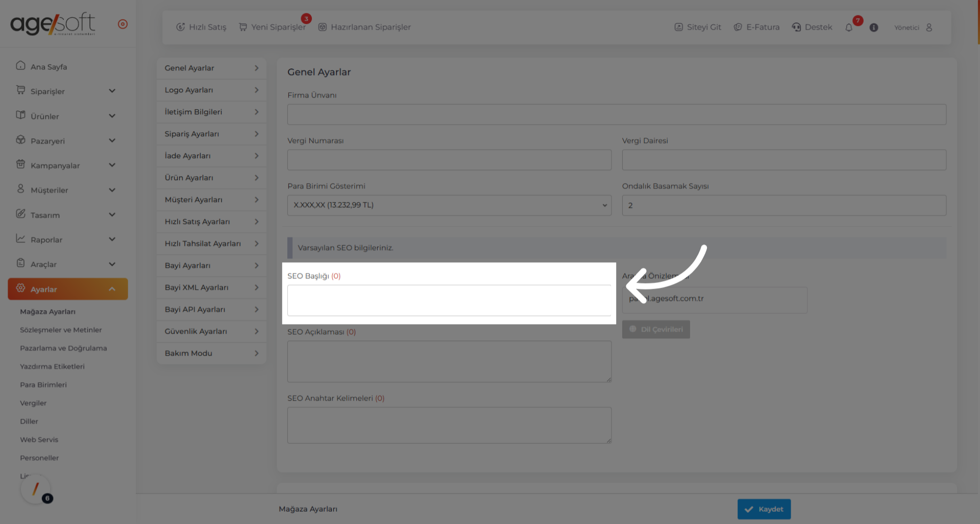The width and height of the screenshot is (980, 524).
Task: Open Diller submenu item
Action: [29, 421]
